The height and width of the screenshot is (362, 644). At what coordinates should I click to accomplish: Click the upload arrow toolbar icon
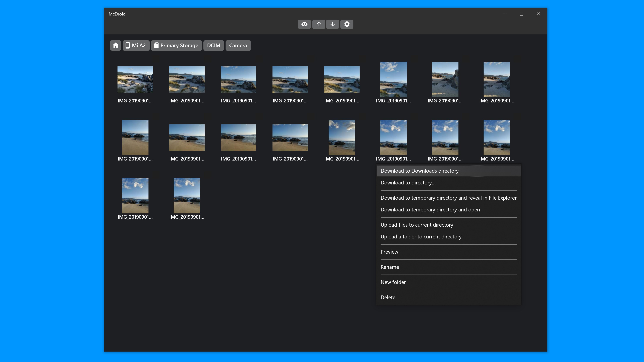tap(319, 24)
